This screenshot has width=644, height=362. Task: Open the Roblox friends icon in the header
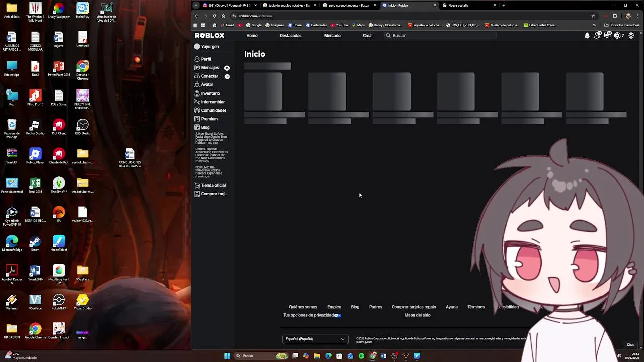[597, 36]
